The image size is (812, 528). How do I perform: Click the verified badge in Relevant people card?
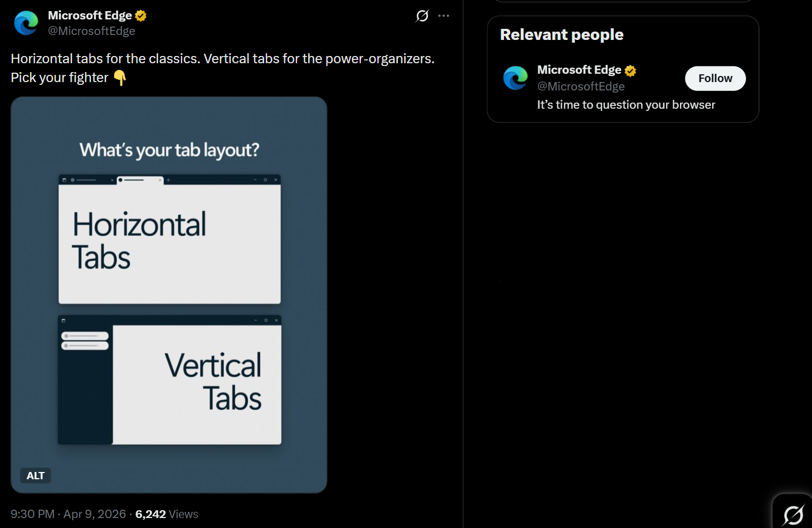(x=630, y=70)
